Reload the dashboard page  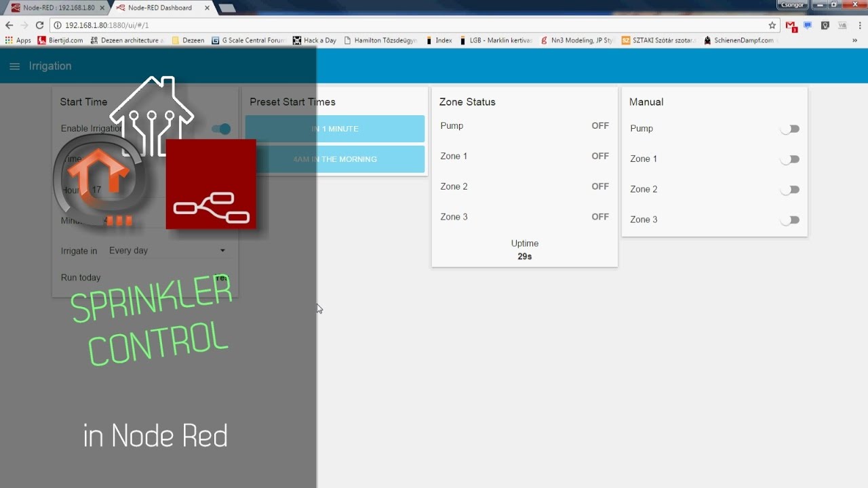[x=39, y=25]
